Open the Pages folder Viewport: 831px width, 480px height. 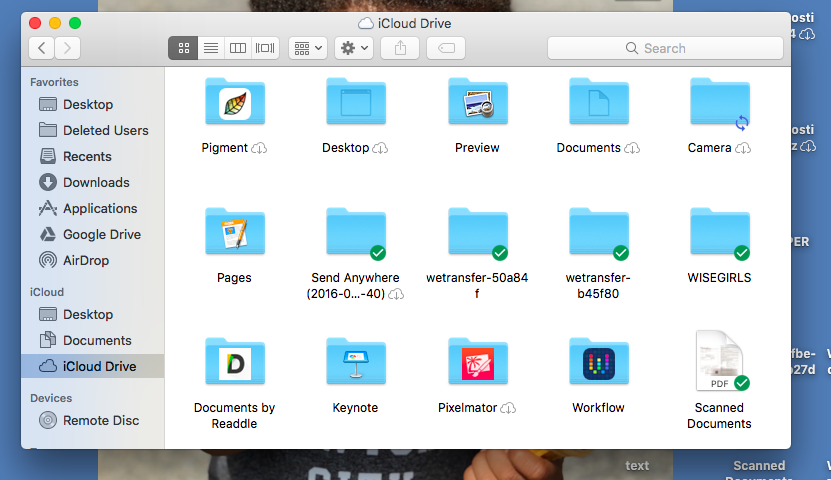click(x=235, y=232)
